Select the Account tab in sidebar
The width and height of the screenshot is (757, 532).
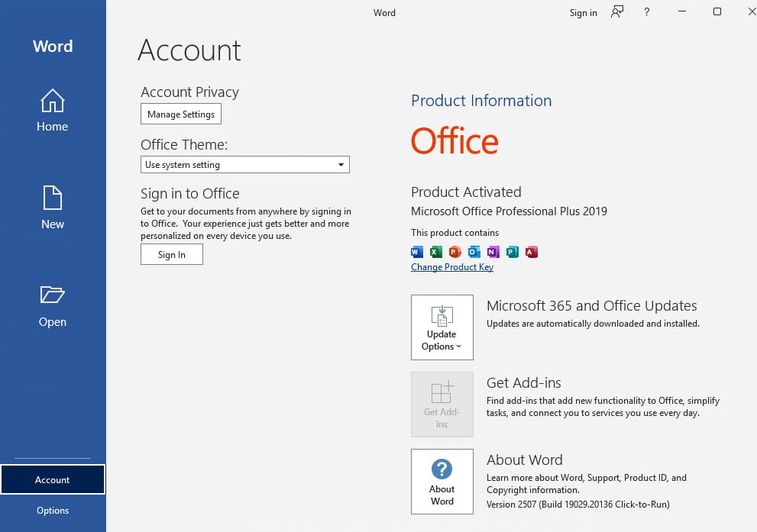[x=52, y=479]
